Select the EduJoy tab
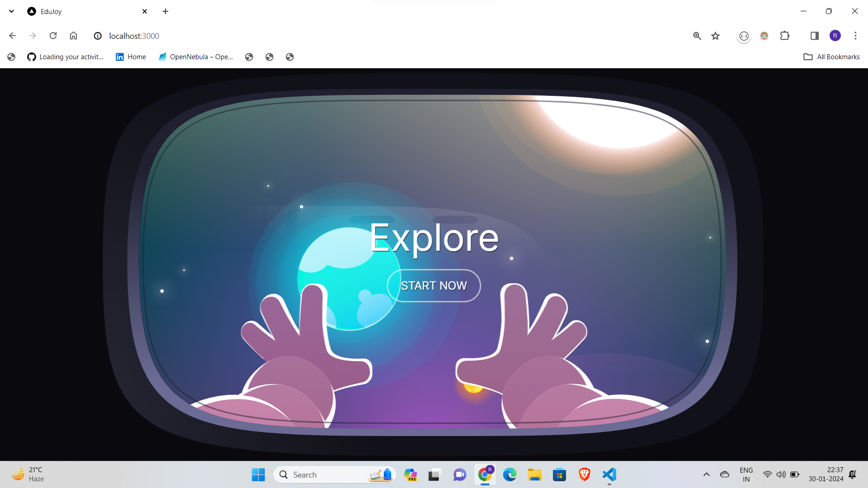The width and height of the screenshot is (868, 488). point(81,11)
